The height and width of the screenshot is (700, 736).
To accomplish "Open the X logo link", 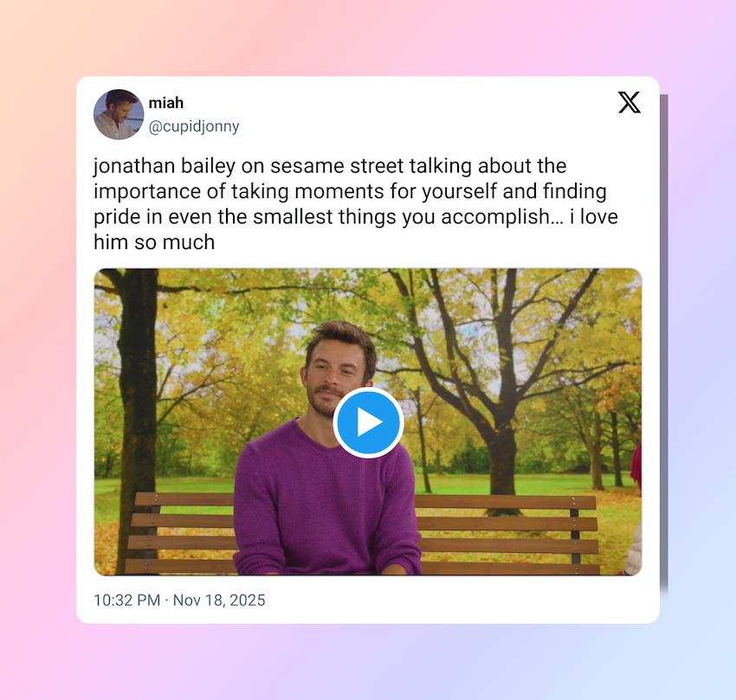I will point(629,102).
